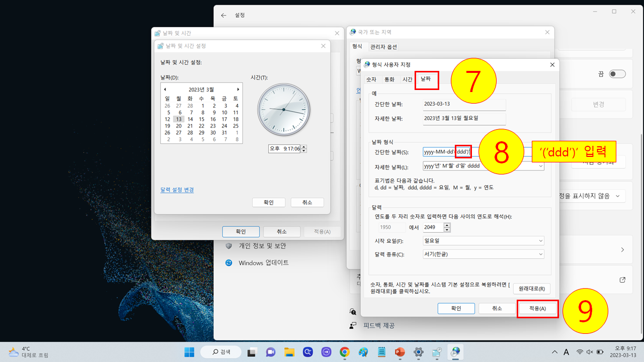Expand hidden icons in the system tray
644x362 pixels.
click(554, 352)
